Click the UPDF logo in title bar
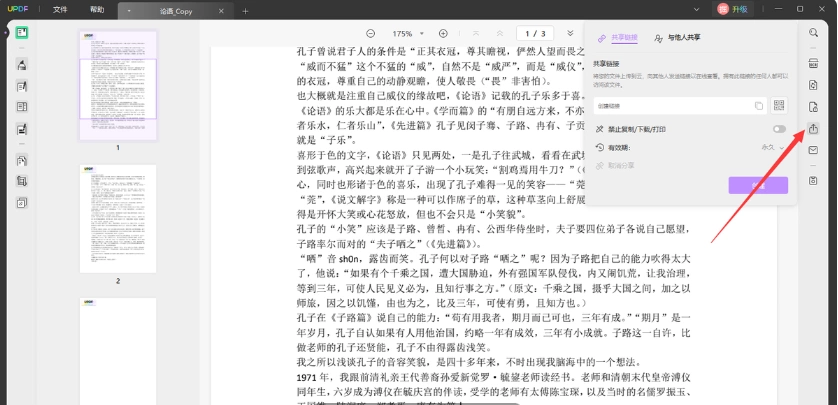838x405 pixels. point(18,9)
